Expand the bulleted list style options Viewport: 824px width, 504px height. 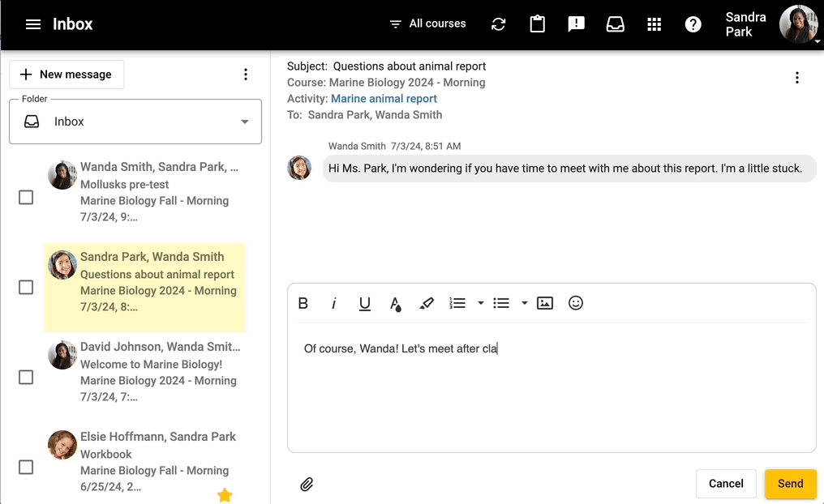pos(523,302)
